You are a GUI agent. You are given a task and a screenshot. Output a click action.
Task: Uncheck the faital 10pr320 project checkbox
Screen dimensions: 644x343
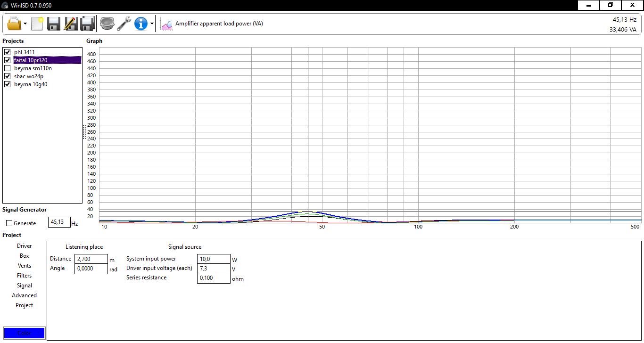(7, 60)
